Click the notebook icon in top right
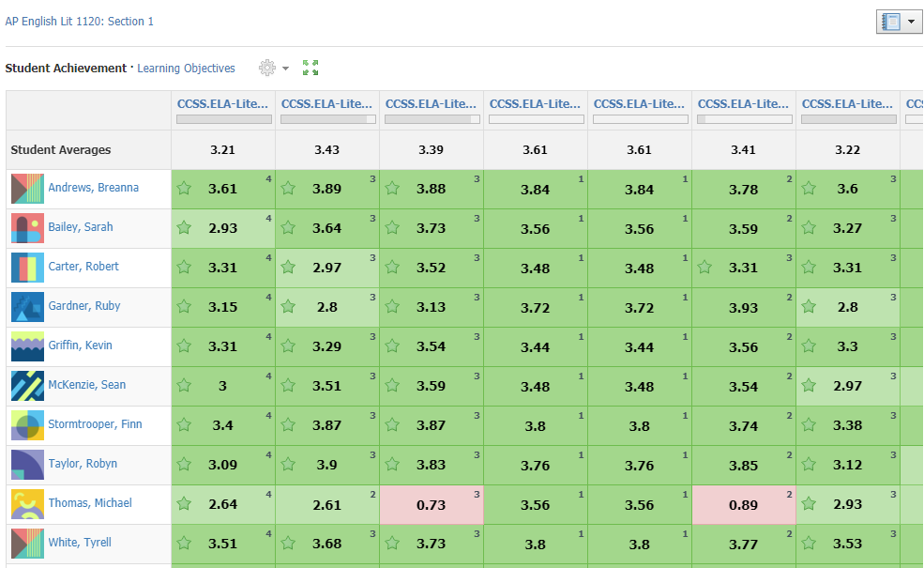 click(889, 23)
